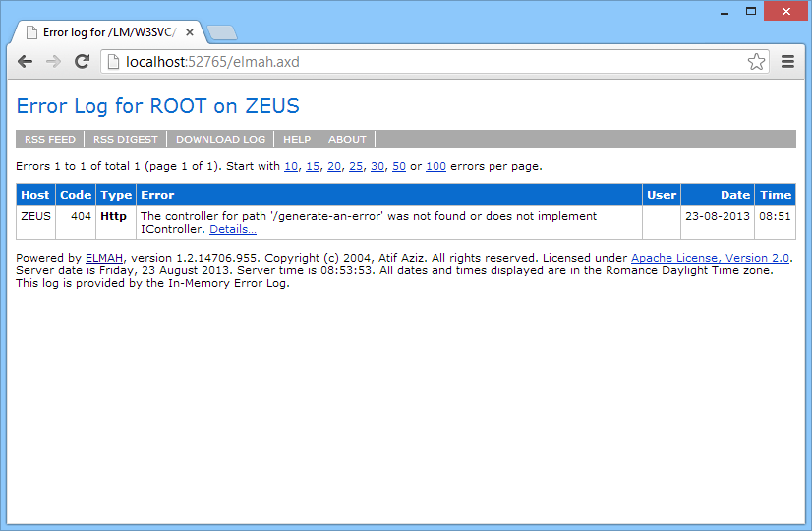Click the Time column header
Screen dimensions: 812x531
tap(776, 195)
